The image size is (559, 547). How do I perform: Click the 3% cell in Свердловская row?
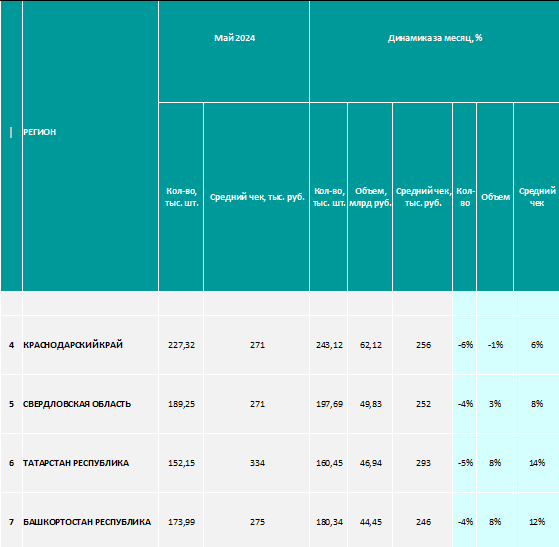(495, 404)
